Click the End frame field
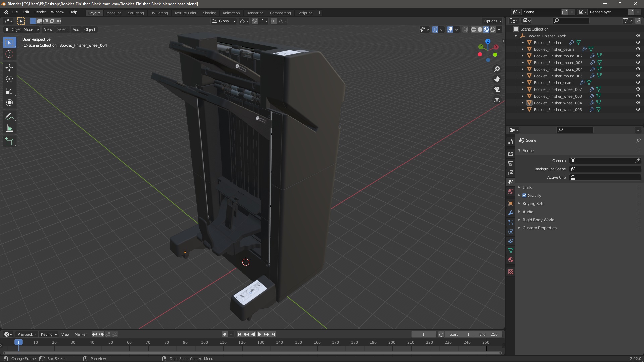This screenshot has width=644, height=362. click(x=489, y=334)
